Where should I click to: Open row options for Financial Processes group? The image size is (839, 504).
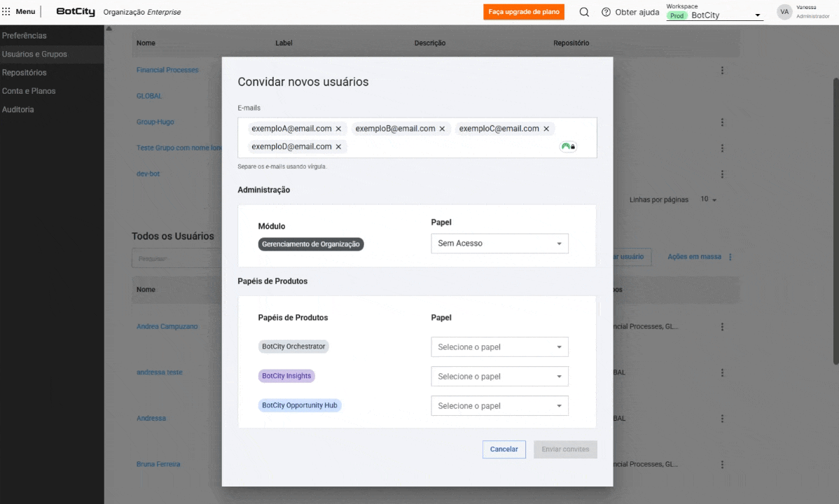click(x=722, y=70)
